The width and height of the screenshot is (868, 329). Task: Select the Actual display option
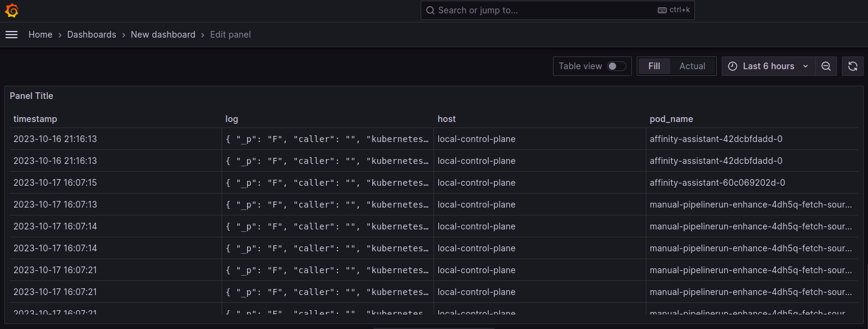692,66
